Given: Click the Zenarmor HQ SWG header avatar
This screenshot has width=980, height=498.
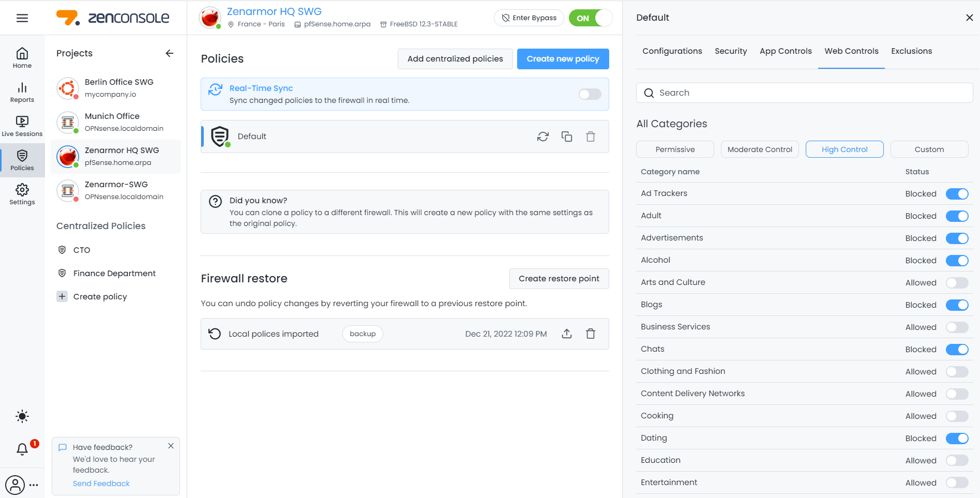Looking at the screenshot, I should coord(210,18).
